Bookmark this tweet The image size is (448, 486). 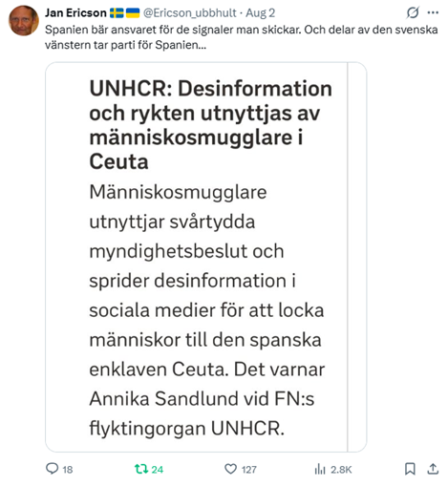[410, 469]
